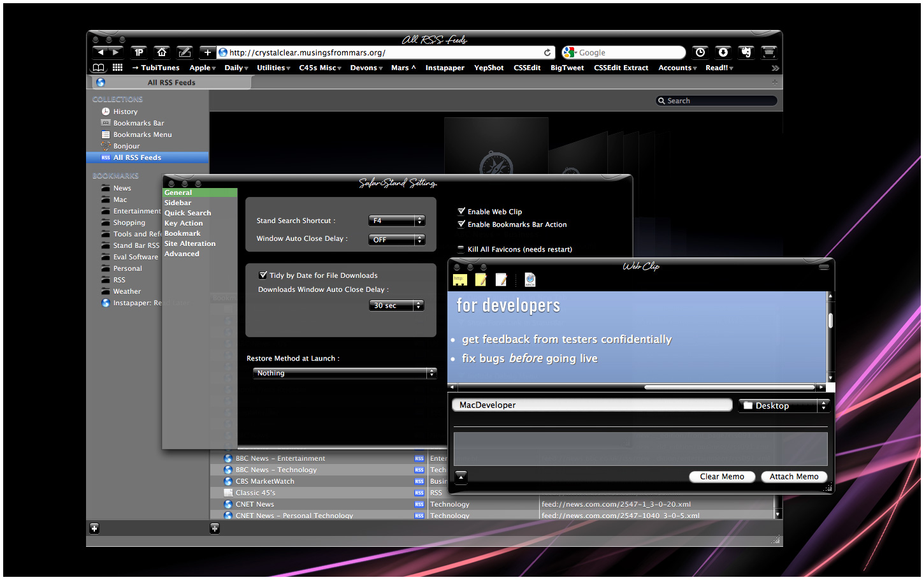924x580 pixels.
Task: Expand the Apple bookmarks bar menu
Action: coord(202,68)
